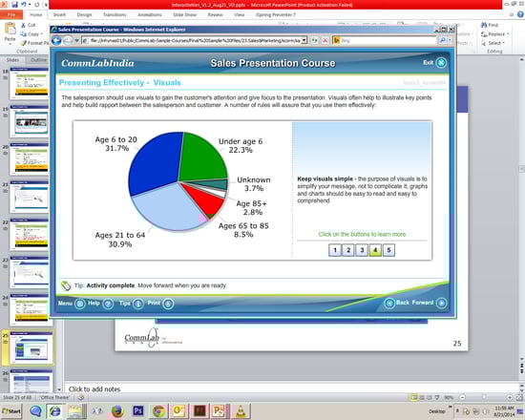
Task: Click the Help question mark icon
Action: 108,304
